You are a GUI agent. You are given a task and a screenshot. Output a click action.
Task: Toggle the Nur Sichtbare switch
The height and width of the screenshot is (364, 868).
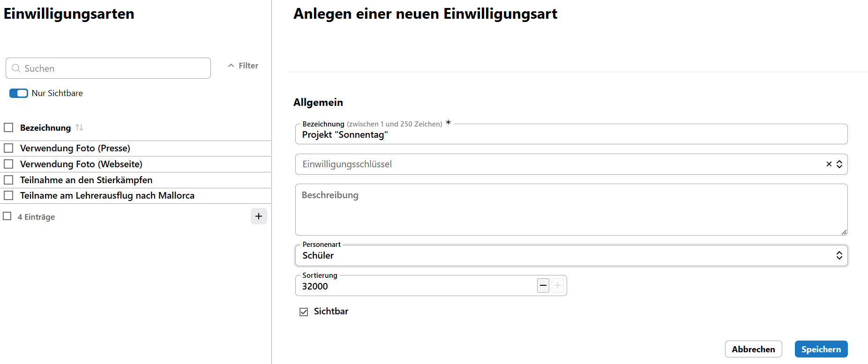tap(19, 93)
